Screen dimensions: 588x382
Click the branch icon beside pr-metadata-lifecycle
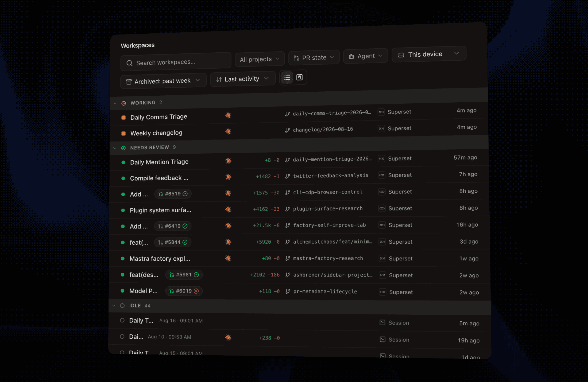288,291
